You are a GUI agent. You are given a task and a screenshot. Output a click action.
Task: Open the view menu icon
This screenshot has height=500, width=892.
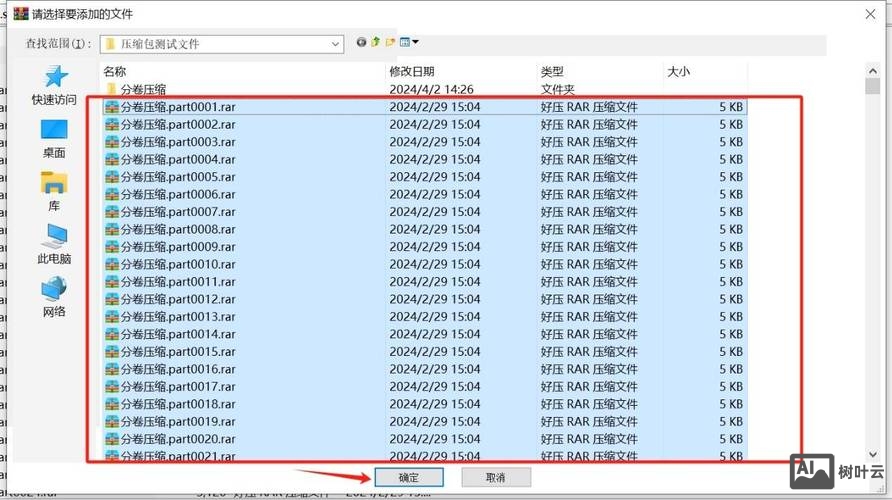[405, 42]
